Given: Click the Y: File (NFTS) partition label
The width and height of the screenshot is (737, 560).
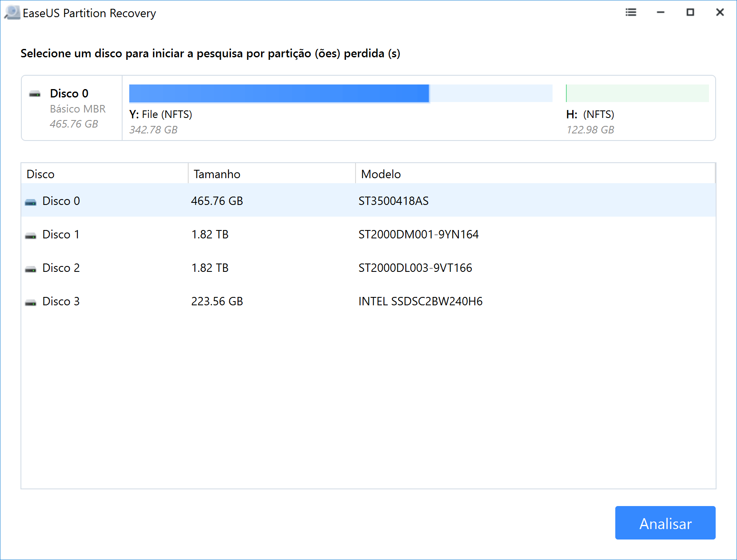Looking at the screenshot, I should (x=161, y=114).
